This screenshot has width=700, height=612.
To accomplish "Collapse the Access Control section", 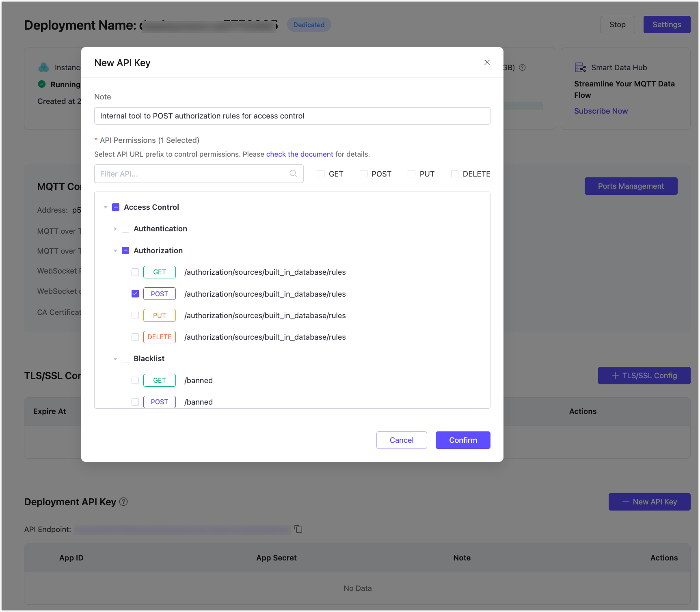I will click(106, 207).
